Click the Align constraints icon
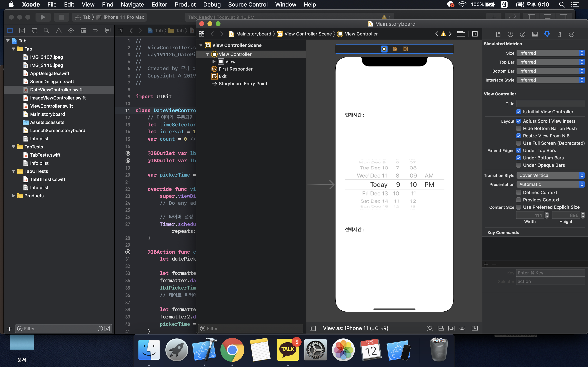588x367 pixels. [441, 328]
